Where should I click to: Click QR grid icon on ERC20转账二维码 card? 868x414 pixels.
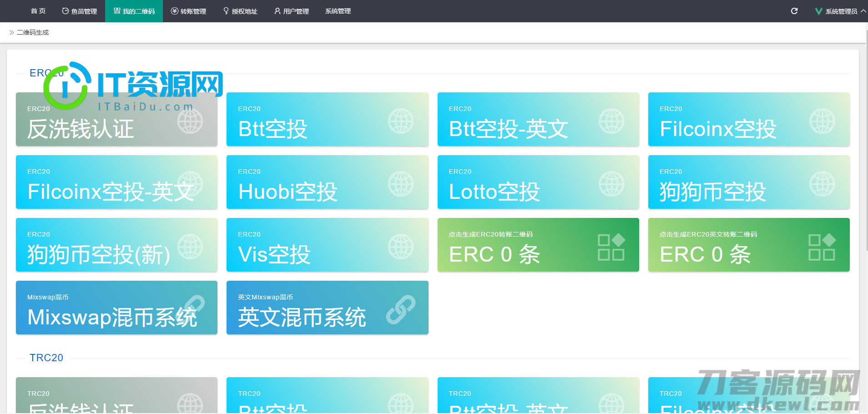(611, 247)
